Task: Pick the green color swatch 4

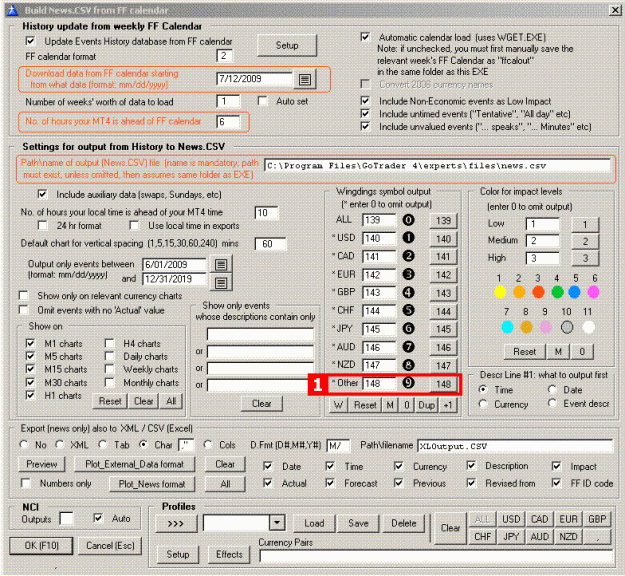Action: pos(557,292)
